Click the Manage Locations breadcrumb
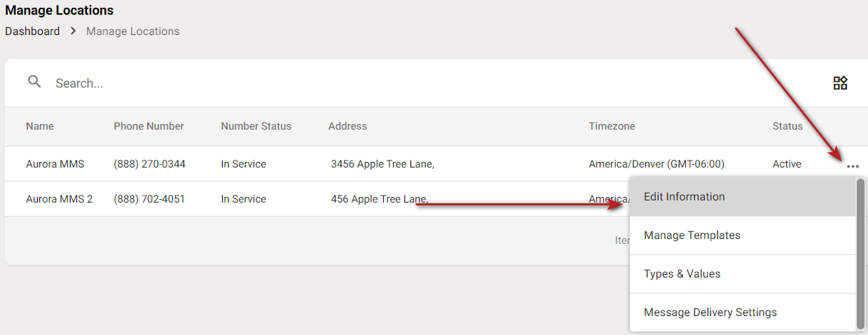Viewport: 868px width, 335px height. (132, 32)
